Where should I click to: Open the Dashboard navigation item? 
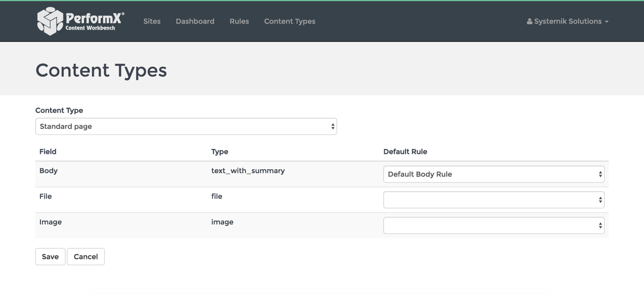(195, 21)
